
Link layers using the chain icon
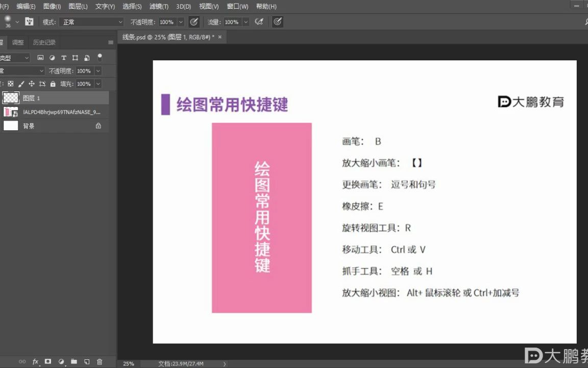coord(22,362)
